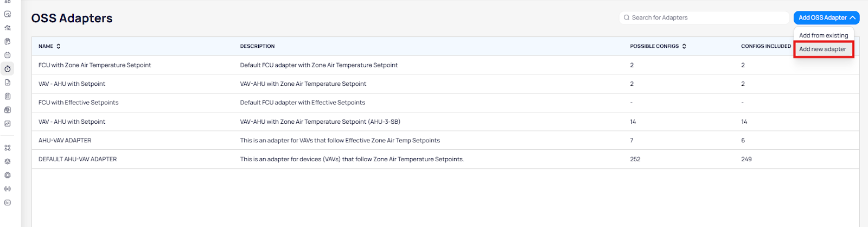Viewport: 868px width, 227px height.
Task: Open the calendar icon in left sidebar
Action: coord(8,55)
